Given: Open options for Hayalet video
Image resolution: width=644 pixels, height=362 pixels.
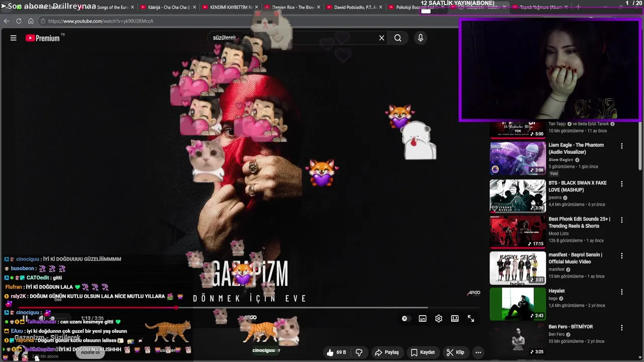Looking at the screenshot, I should tap(622, 292).
